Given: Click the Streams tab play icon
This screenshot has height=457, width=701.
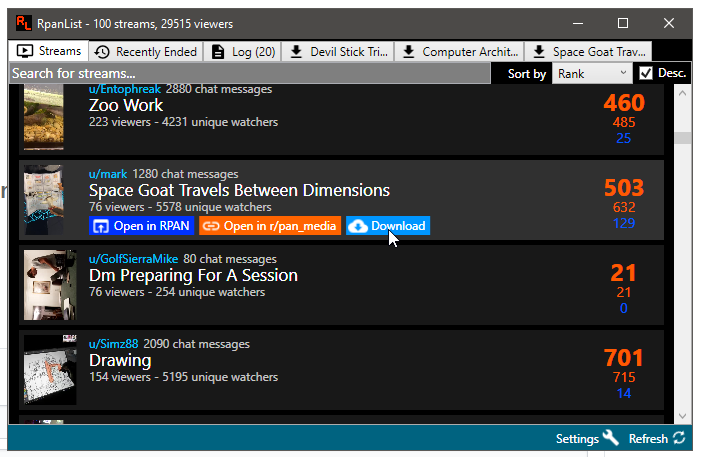Looking at the screenshot, I should (25, 51).
